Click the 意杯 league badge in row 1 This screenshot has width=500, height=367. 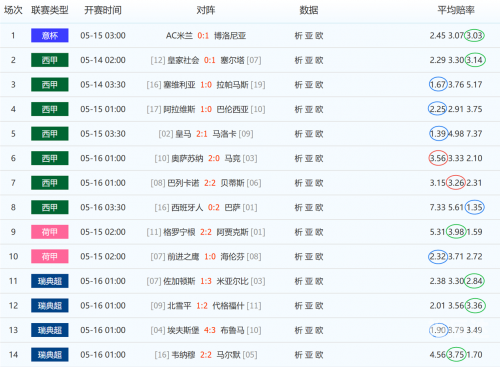tap(50, 35)
